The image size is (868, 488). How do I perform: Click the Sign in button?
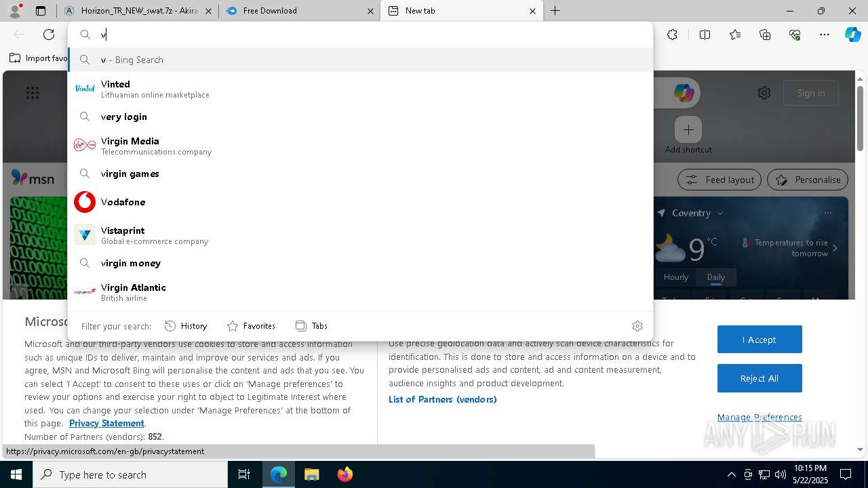point(811,93)
